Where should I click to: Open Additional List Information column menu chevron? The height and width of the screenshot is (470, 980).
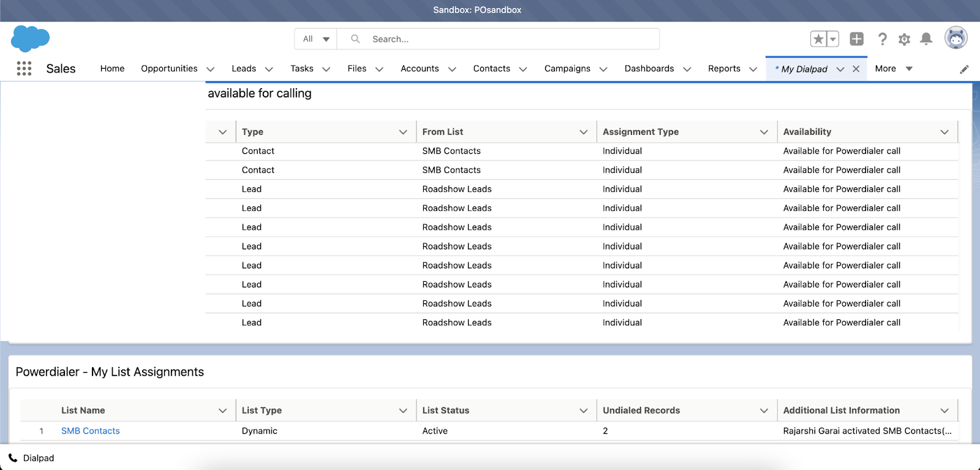click(944, 411)
